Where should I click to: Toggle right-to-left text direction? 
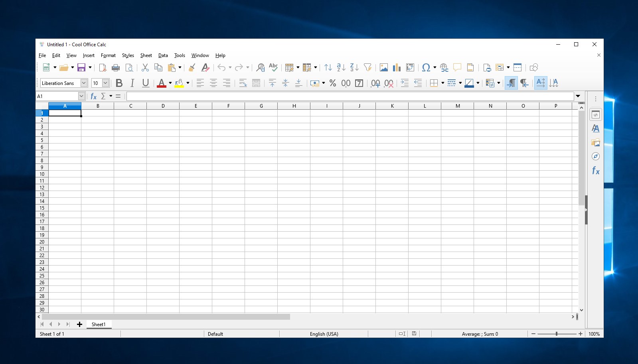[524, 83]
